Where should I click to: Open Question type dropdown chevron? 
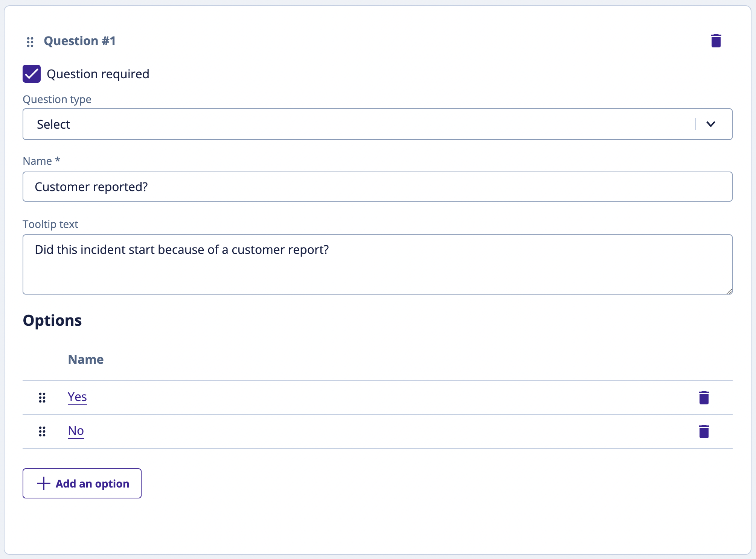[710, 124]
